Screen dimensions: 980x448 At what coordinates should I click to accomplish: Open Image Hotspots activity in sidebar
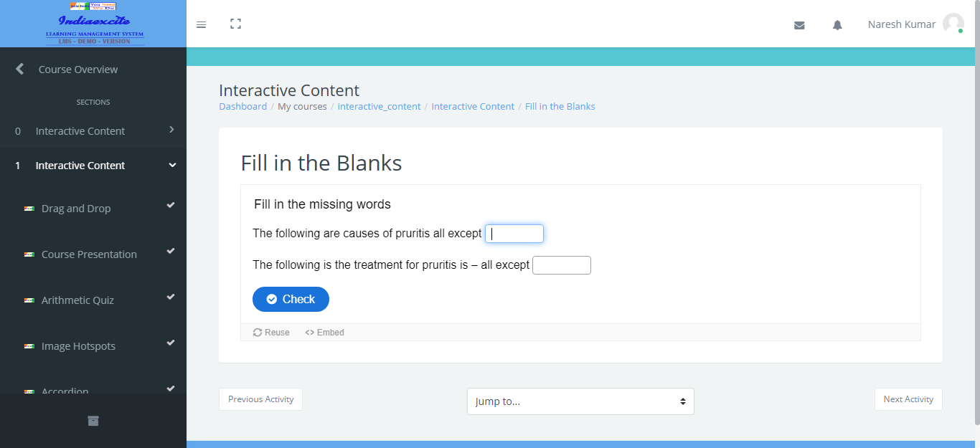[78, 346]
